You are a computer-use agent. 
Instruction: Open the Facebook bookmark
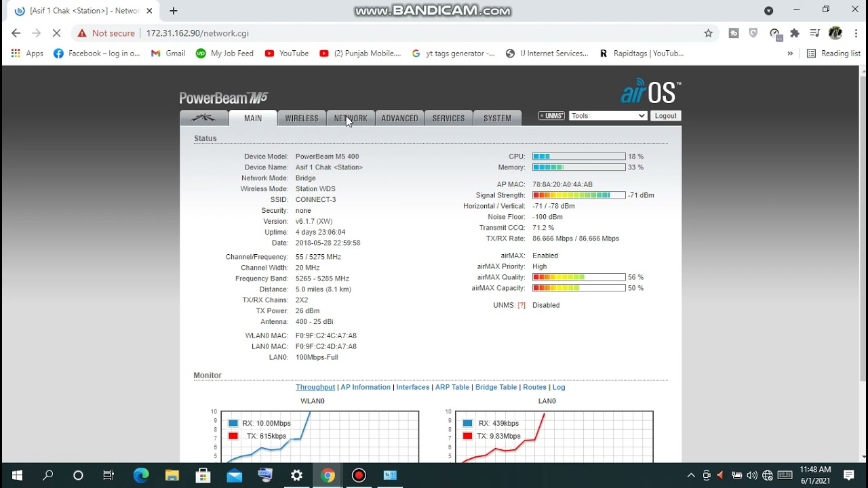pos(96,54)
